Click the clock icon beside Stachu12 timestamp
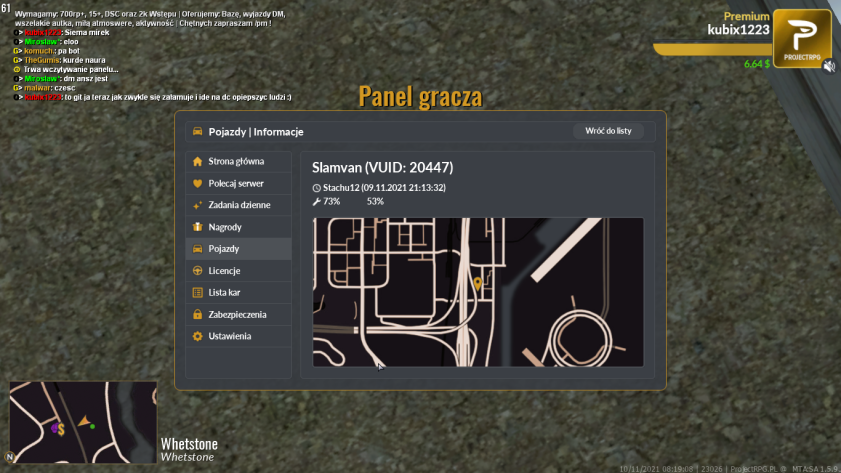The image size is (841, 473). pos(316,188)
